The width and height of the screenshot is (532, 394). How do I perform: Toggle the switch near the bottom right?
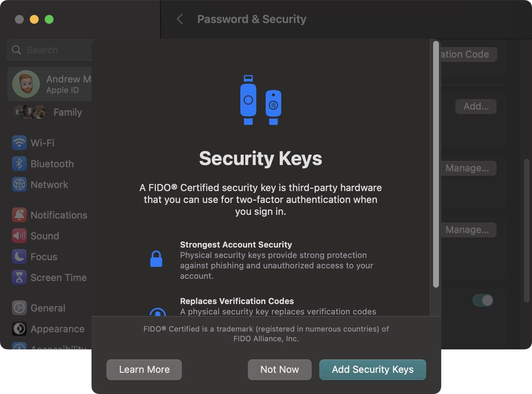pyautogui.click(x=483, y=300)
